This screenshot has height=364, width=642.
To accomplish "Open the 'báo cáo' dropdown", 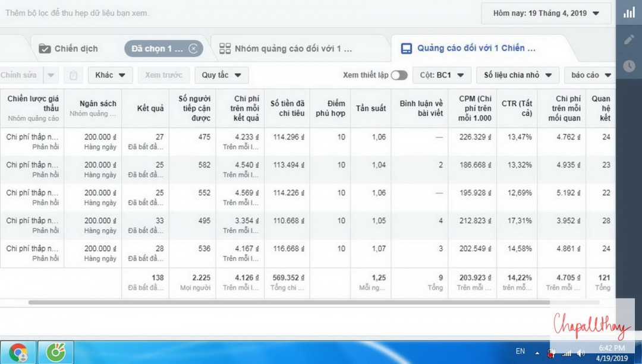I will 591,75.
